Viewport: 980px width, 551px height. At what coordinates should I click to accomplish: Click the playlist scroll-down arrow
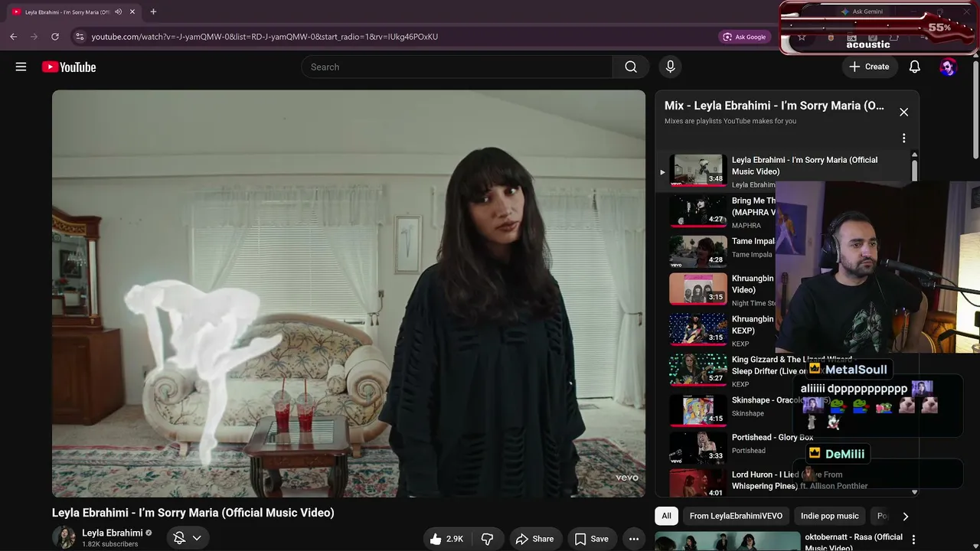click(x=914, y=492)
